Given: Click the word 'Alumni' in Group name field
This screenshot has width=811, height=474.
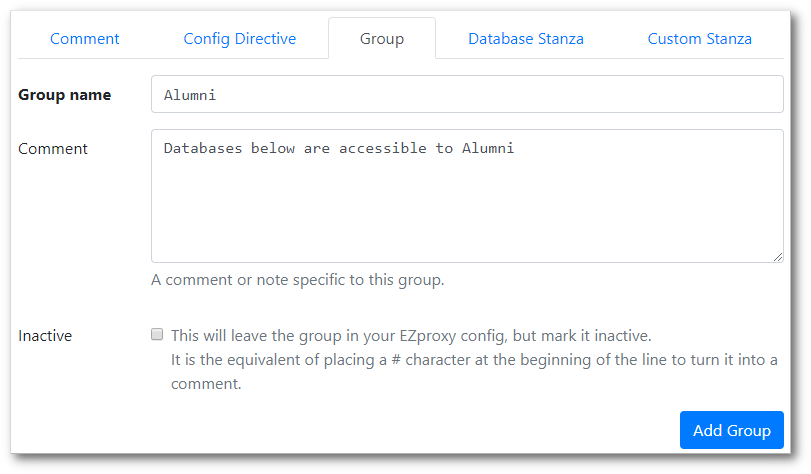Looking at the screenshot, I should [x=190, y=96].
